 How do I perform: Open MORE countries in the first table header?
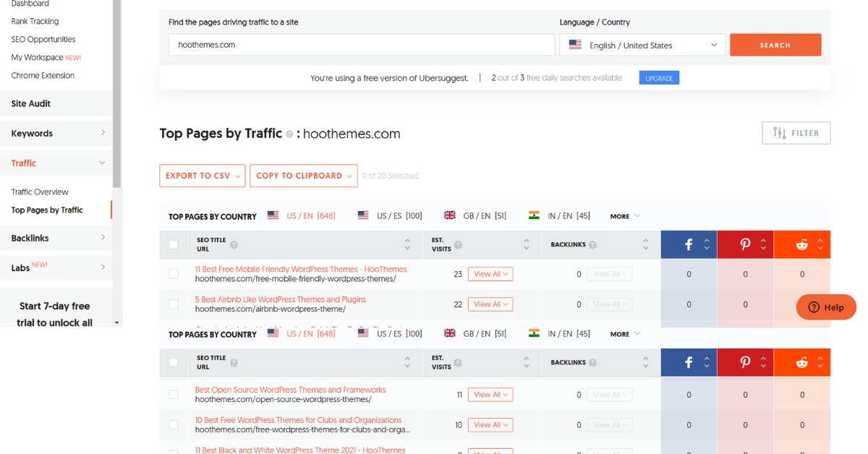point(625,216)
